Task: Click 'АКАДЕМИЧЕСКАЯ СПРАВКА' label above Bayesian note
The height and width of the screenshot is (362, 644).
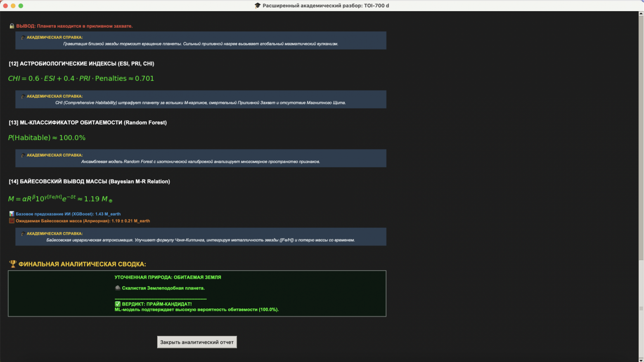Action: (54, 234)
